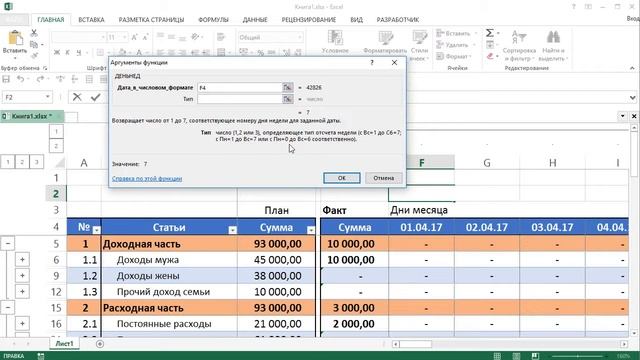Click the new sheet plus icon
This screenshot has height=360, width=640.
pos(100,344)
